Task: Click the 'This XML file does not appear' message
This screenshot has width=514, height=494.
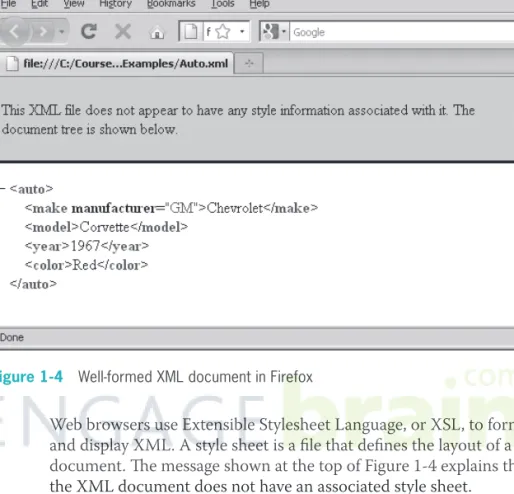Action: [238, 120]
